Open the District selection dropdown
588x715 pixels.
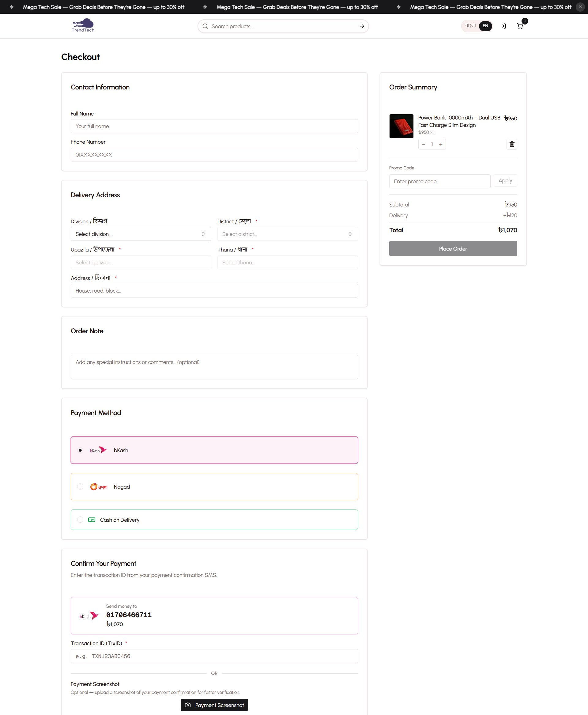click(287, 234)
